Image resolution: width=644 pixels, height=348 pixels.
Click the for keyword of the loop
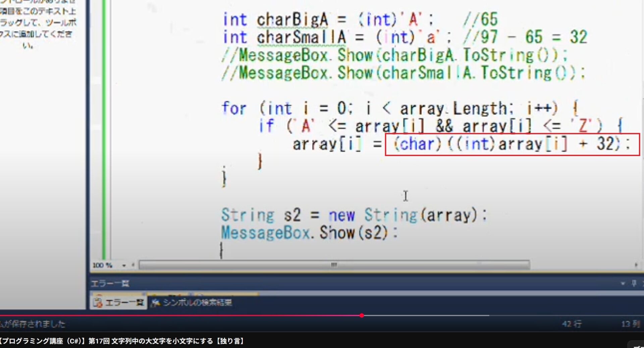point(234,109)
